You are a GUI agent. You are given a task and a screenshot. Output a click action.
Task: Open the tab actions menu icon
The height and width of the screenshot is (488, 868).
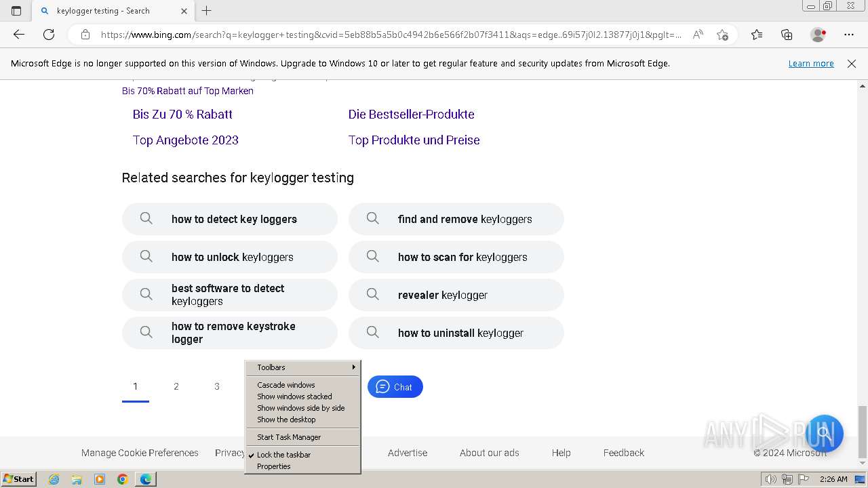[16, 11]
